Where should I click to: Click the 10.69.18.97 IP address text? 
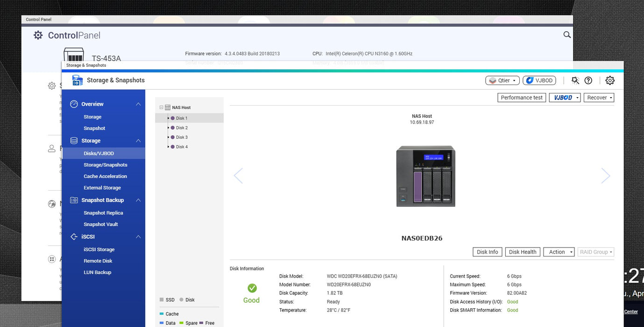[x=422, y=122]
